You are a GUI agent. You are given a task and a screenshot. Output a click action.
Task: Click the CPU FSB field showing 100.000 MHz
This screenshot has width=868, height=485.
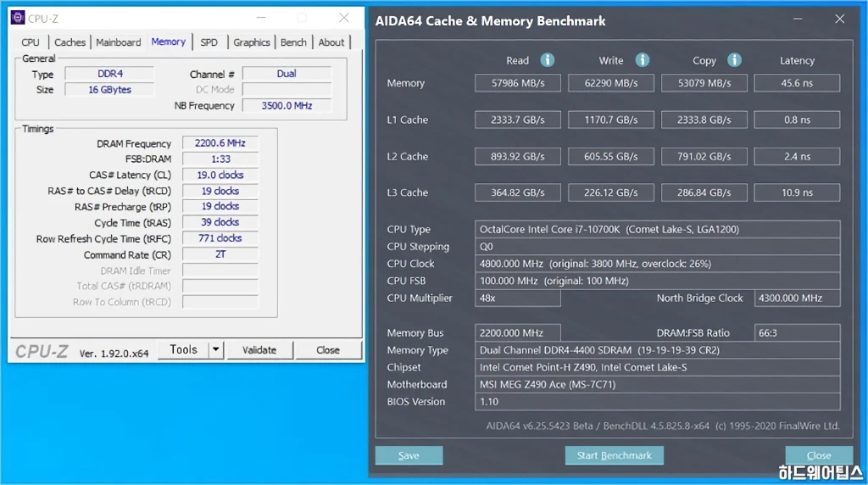(658, 281)
